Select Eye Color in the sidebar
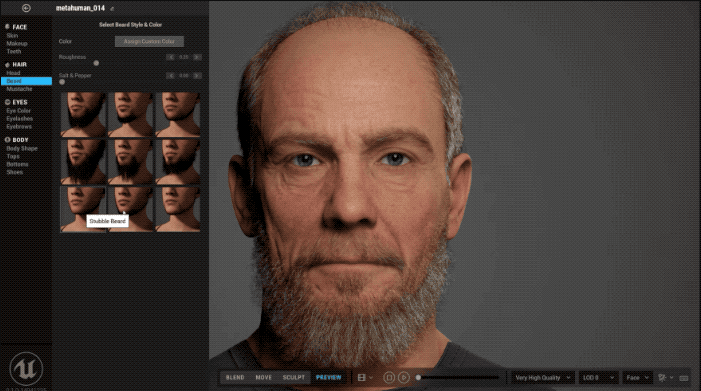Screen dimensions: 701x391 (x=18, y=110)
